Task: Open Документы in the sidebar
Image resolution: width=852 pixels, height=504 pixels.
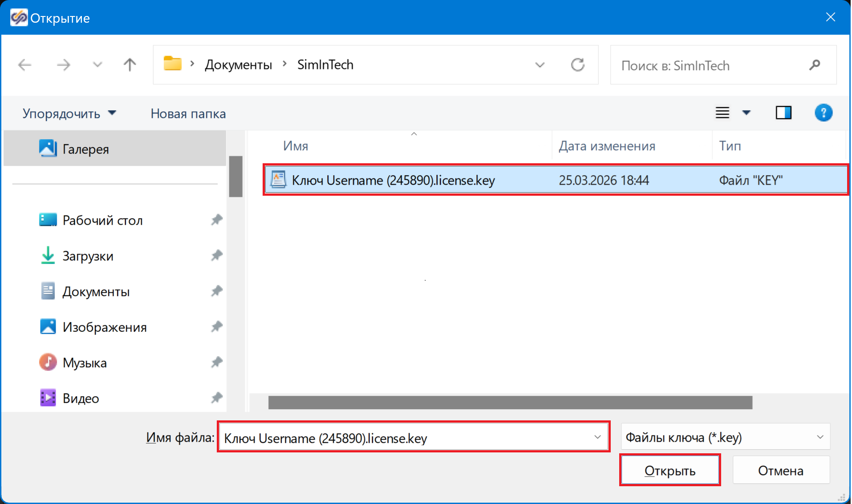Action: [x=96, y=291]
